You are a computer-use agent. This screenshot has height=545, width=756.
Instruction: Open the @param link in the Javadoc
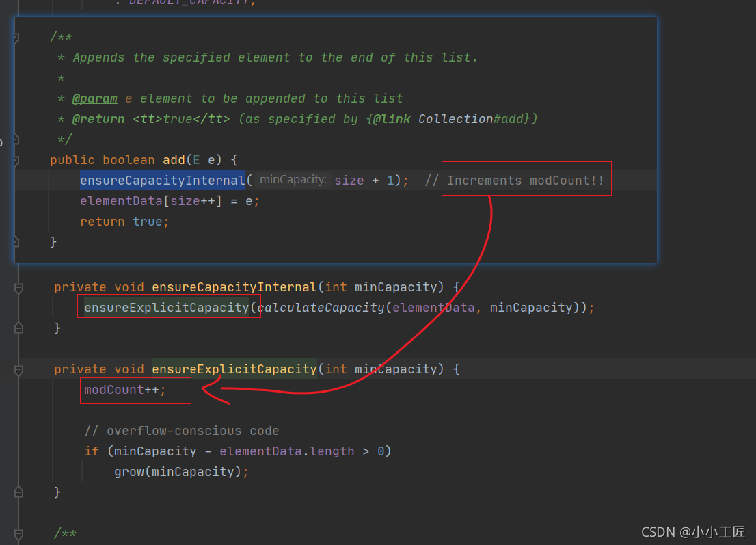point(94,98)
